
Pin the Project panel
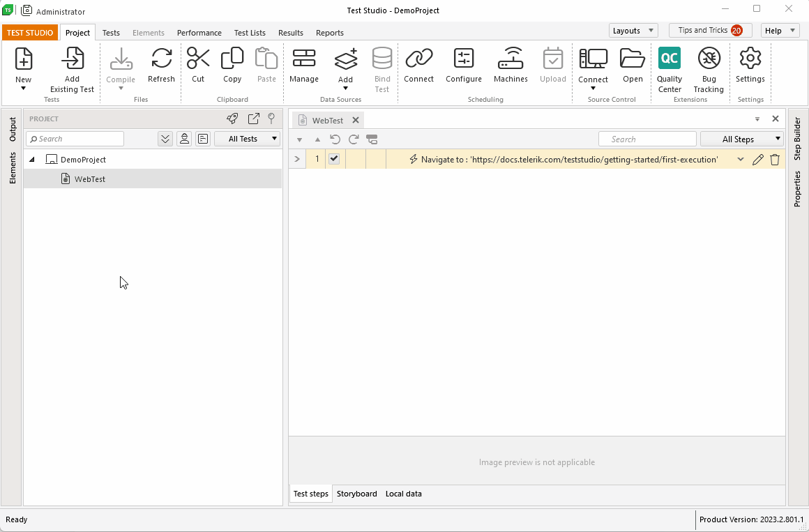[271, 119]
